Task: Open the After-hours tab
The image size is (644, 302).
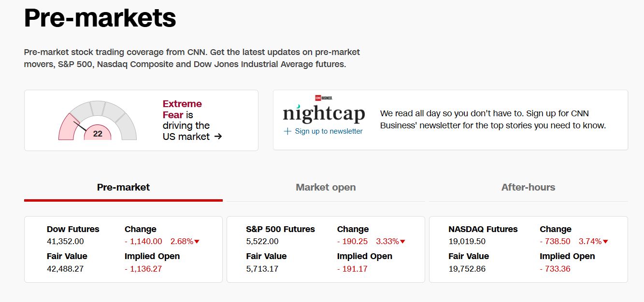Action: 528,187
